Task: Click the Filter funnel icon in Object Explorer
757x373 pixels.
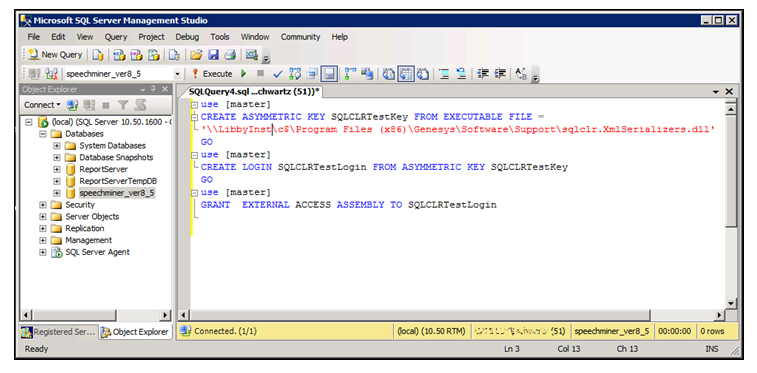Action: click(x=124, y=105)
